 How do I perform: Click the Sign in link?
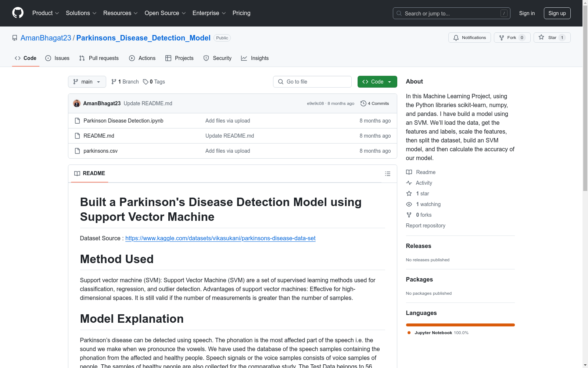pyautogui.click(x=527, y=13)
